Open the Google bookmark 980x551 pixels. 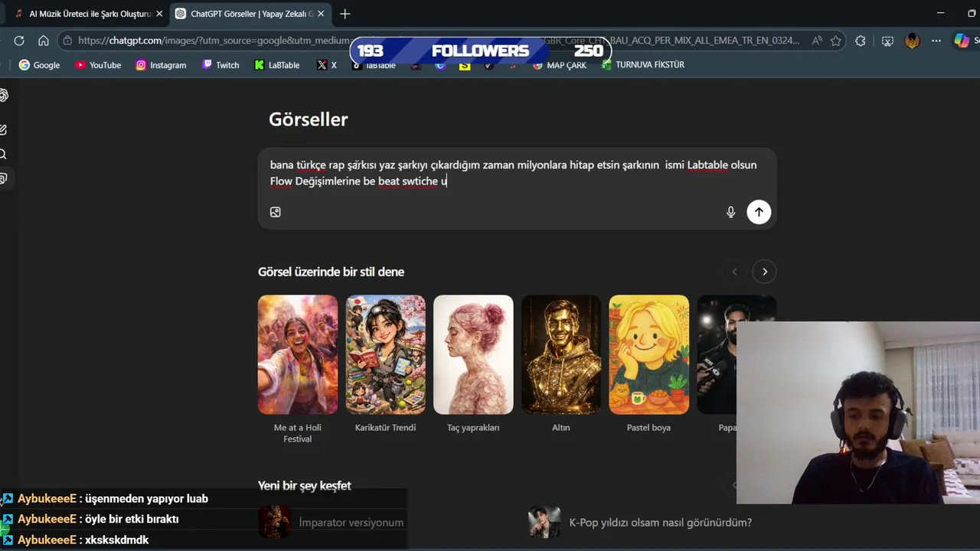(x=39, y=65)
